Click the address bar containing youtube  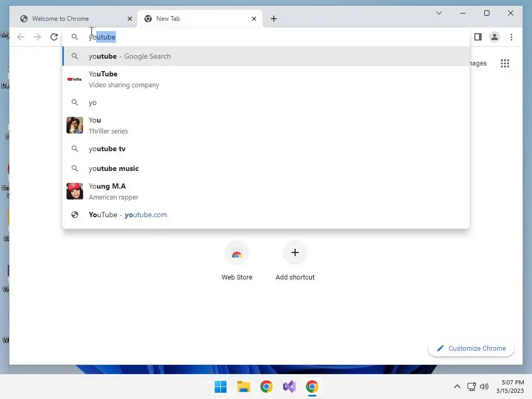pos(266,37)
